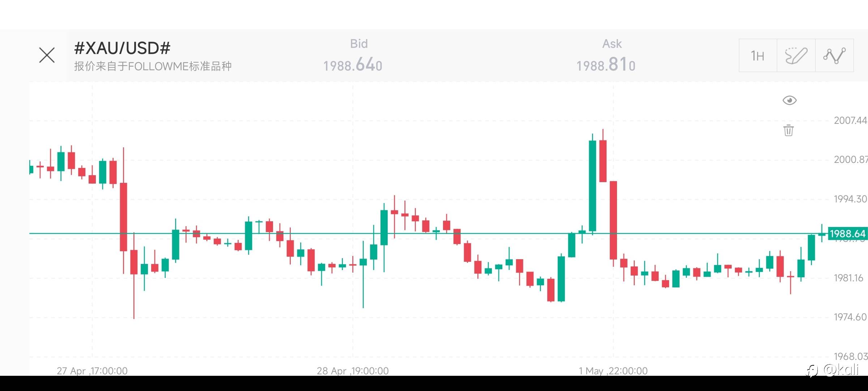This screenshot has width=868, height=391.
Task: Select the 1994.30 price axis label
Action: pyautogui.click(x=850, y=199)
